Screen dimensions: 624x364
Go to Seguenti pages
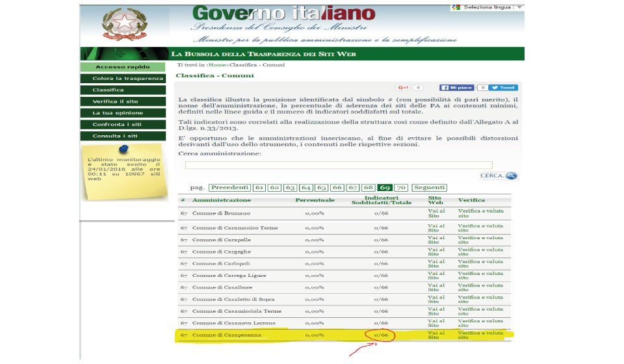429,187
